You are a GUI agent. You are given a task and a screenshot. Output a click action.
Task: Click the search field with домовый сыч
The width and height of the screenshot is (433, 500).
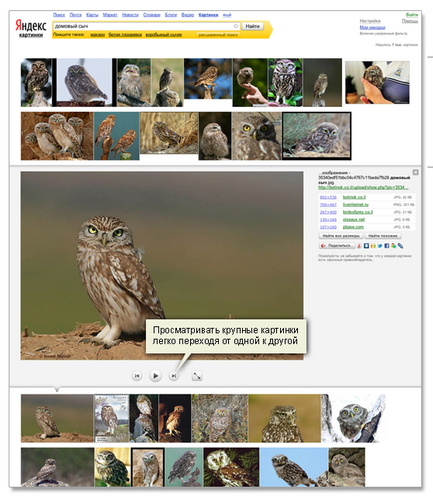[143, 26]
